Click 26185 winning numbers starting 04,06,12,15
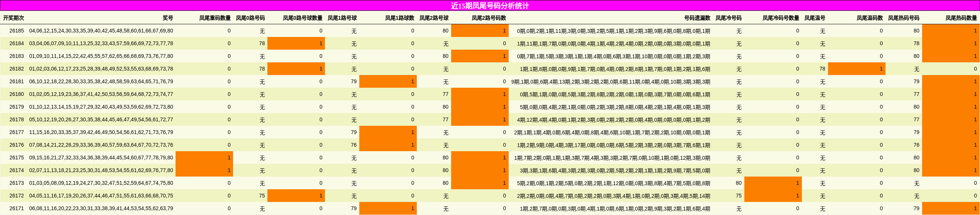 pos(101,31)
